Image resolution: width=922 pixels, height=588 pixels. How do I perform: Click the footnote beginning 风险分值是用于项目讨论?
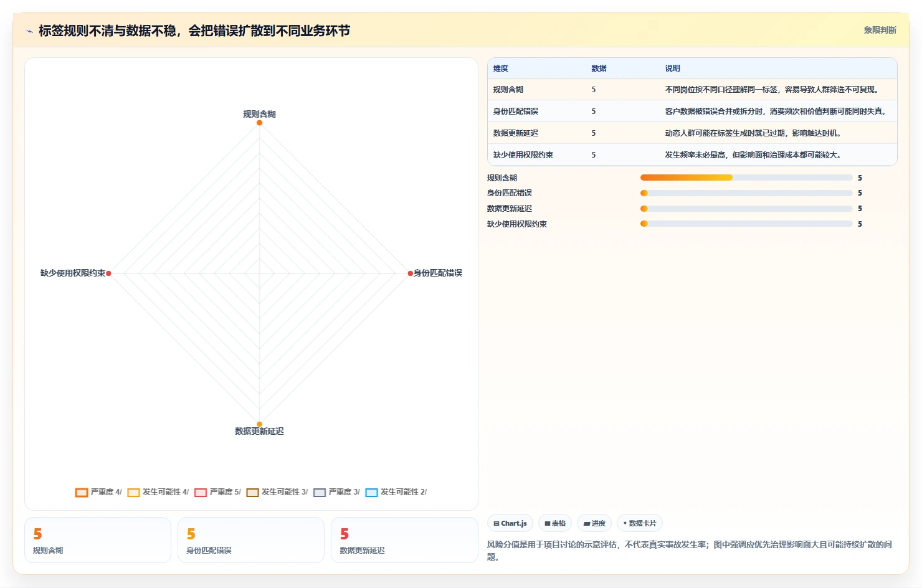tap(690, 551)
